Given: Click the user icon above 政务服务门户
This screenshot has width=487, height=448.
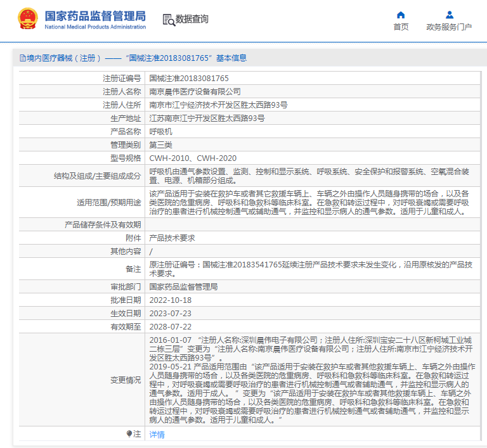Looking at the screenshot, I should click(449, 15).
